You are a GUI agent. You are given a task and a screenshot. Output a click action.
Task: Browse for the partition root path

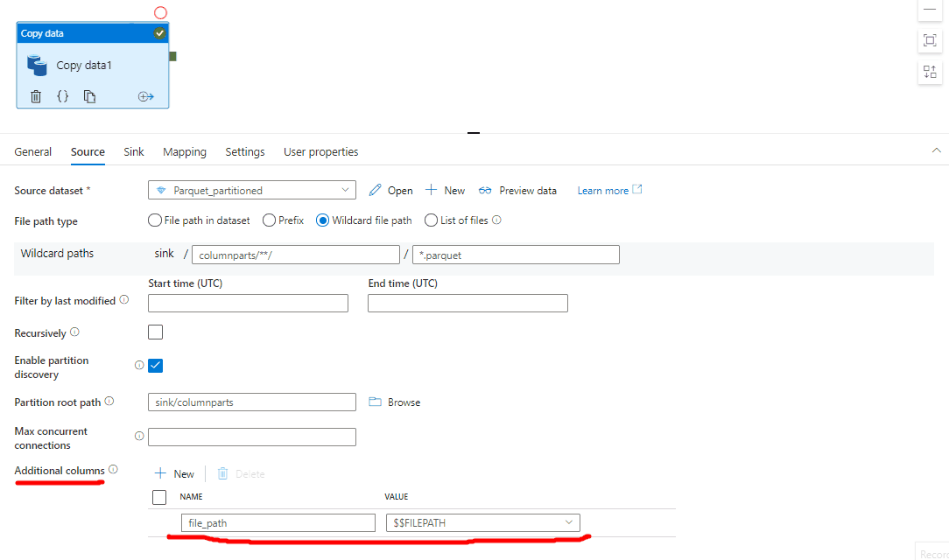pos(394,402)
